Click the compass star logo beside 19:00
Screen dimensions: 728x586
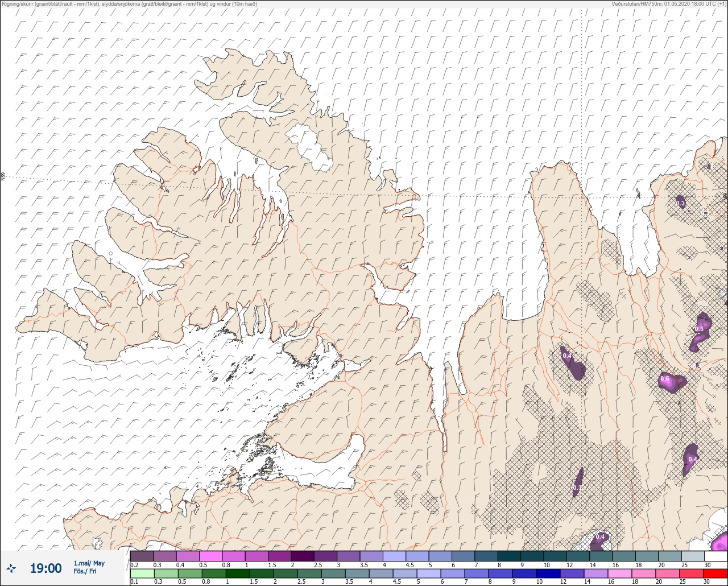tap(11, 568)
